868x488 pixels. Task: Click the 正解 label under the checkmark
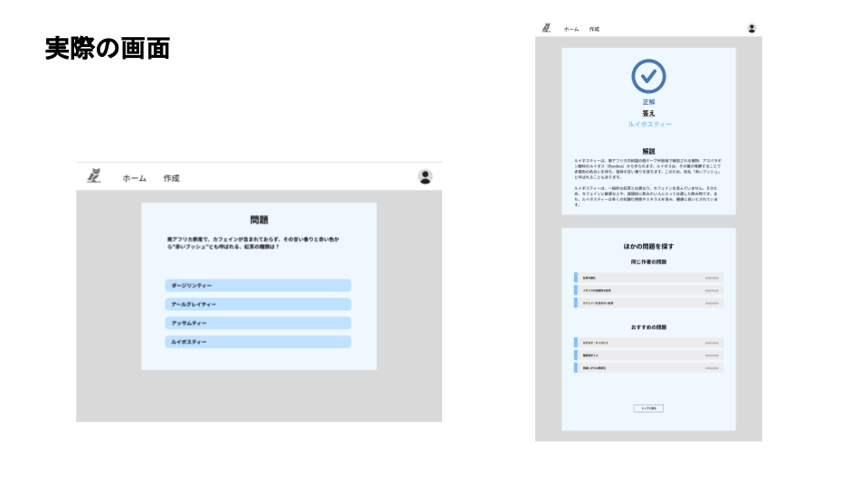coord(648,102)
